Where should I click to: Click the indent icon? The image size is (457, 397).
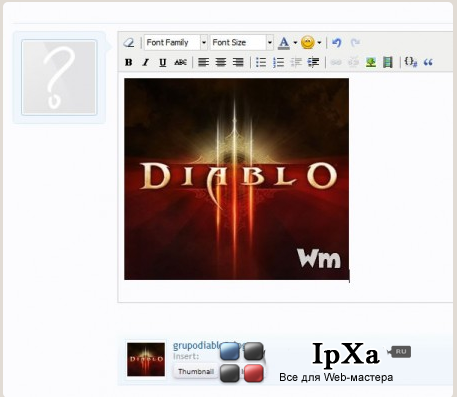pyautogui.click(x=313, y=62)
